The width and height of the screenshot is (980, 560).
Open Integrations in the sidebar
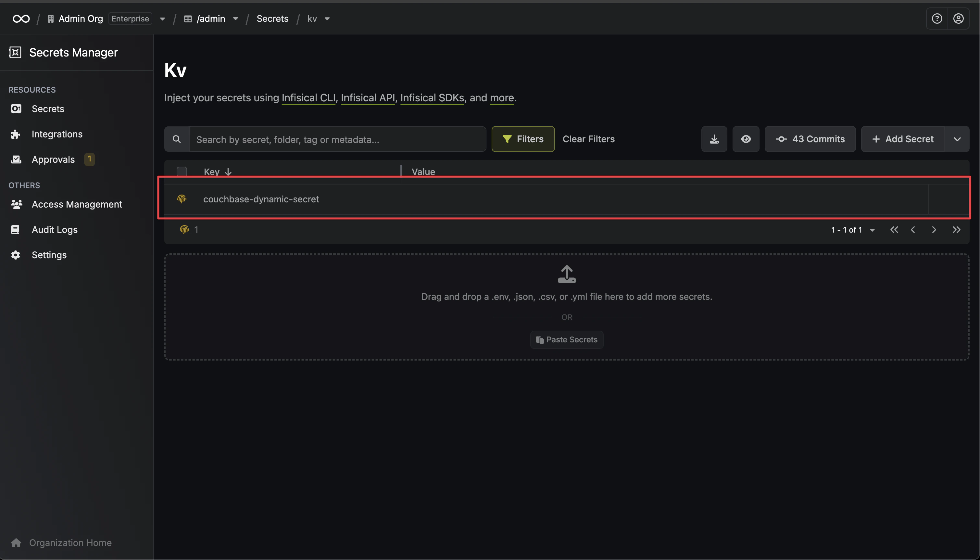click(x=57, y=134)
